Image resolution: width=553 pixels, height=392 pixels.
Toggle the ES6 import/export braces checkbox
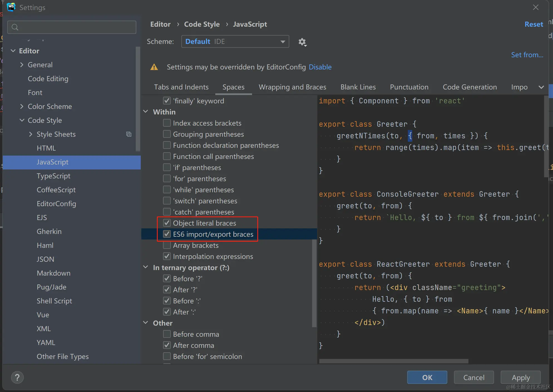coord(167,234)
